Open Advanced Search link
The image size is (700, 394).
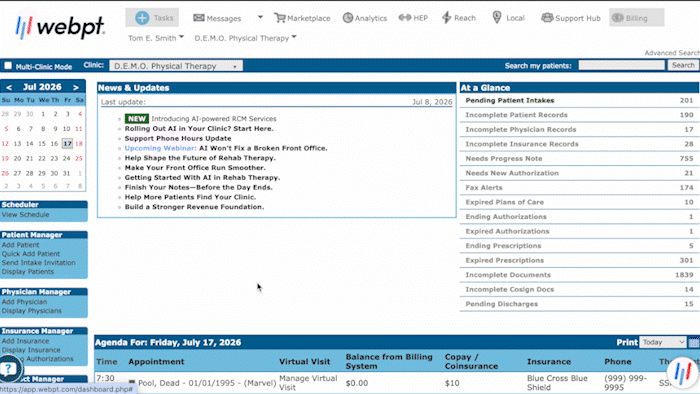coord(672,53)
